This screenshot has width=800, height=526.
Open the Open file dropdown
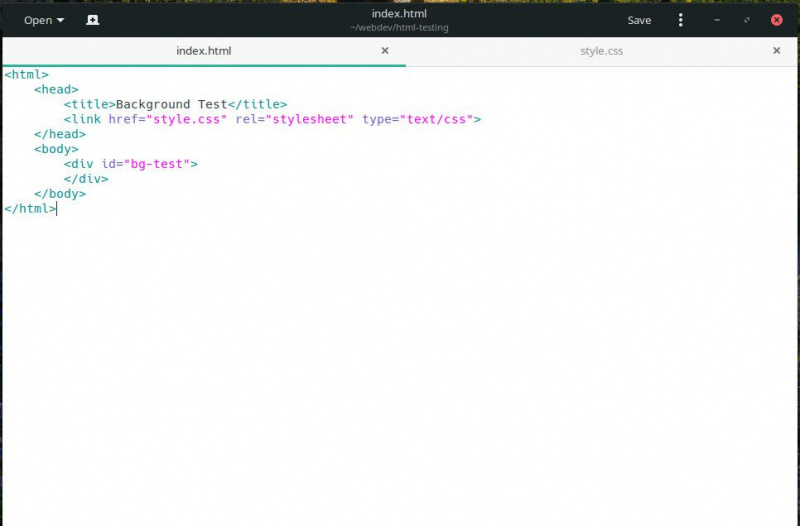coord(44,20)
